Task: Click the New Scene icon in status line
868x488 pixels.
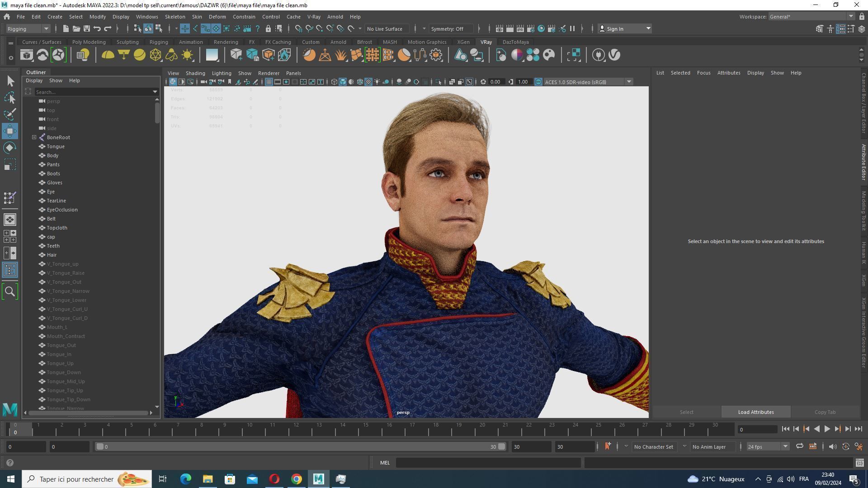Action: point(66,28)
